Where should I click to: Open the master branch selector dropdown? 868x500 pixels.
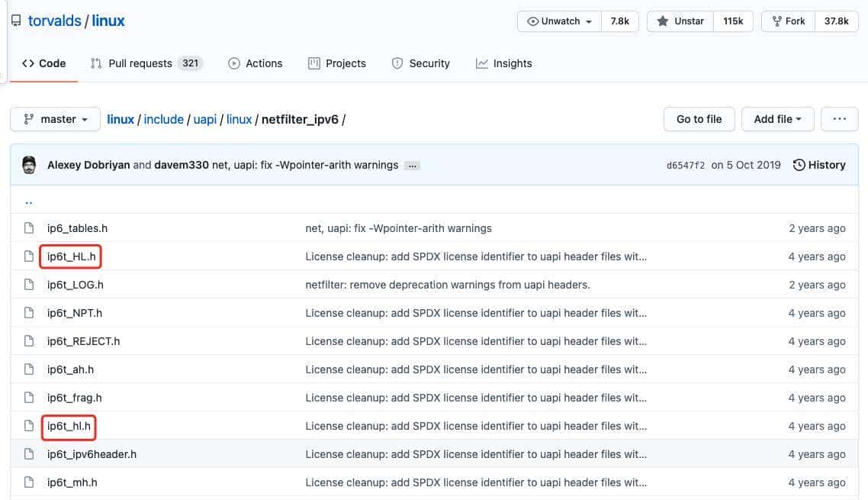(55, 119)
